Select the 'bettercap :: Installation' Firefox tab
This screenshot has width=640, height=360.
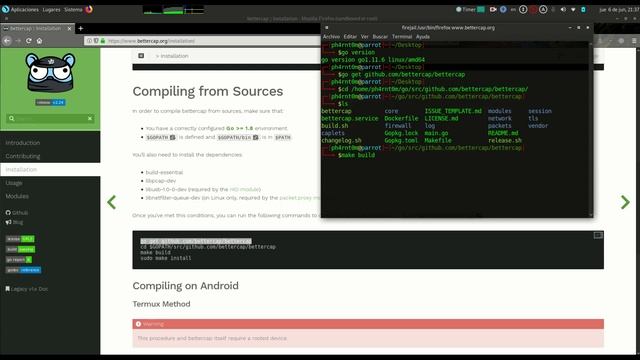(x=36, y=29)
